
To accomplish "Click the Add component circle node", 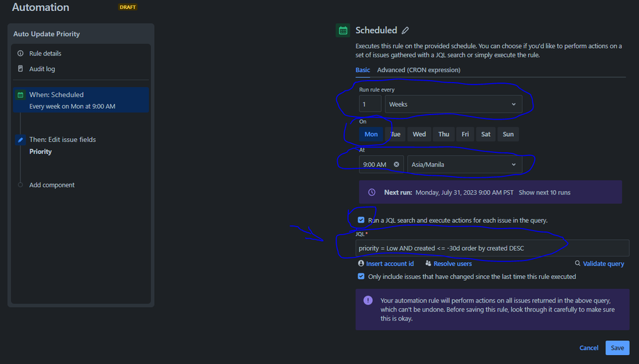I will point(20,185).
